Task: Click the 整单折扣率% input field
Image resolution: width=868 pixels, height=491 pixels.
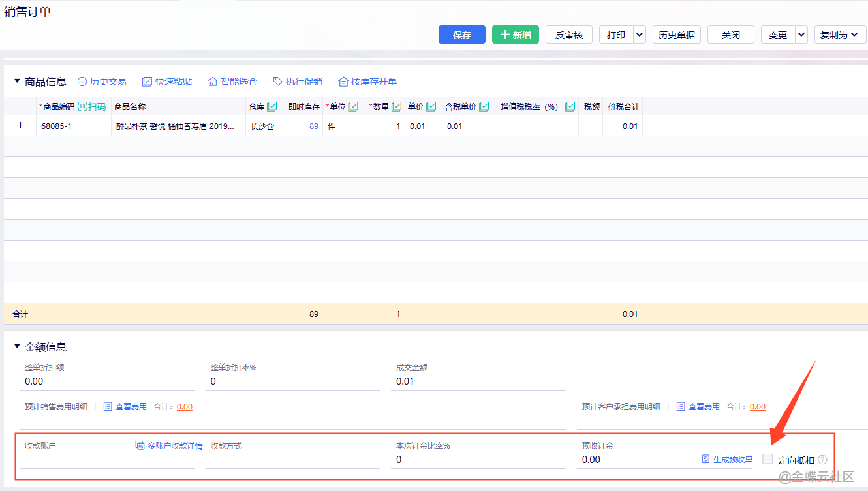Action: pos(294,381)
